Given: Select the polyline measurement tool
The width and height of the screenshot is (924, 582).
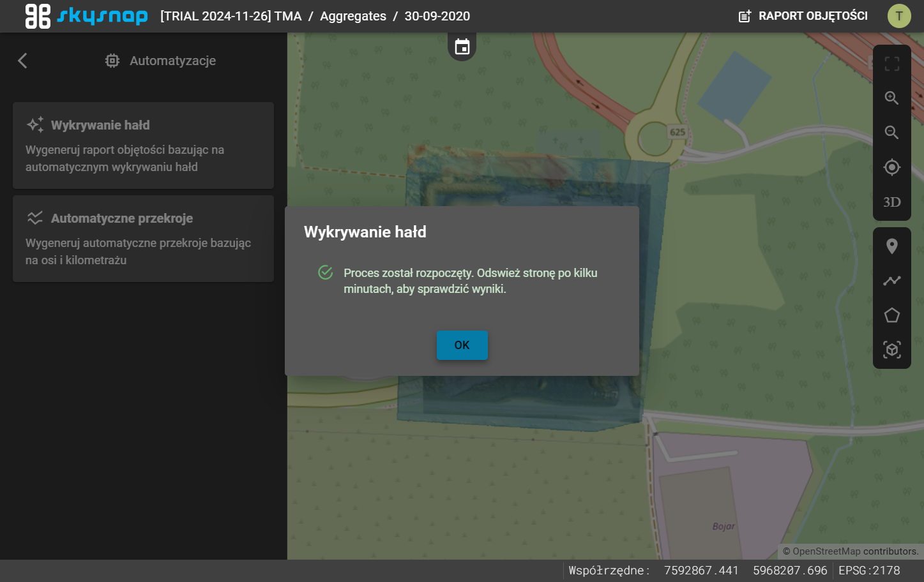Looking at the screenshot, I should pyautogui.click(x=891, y=281).
